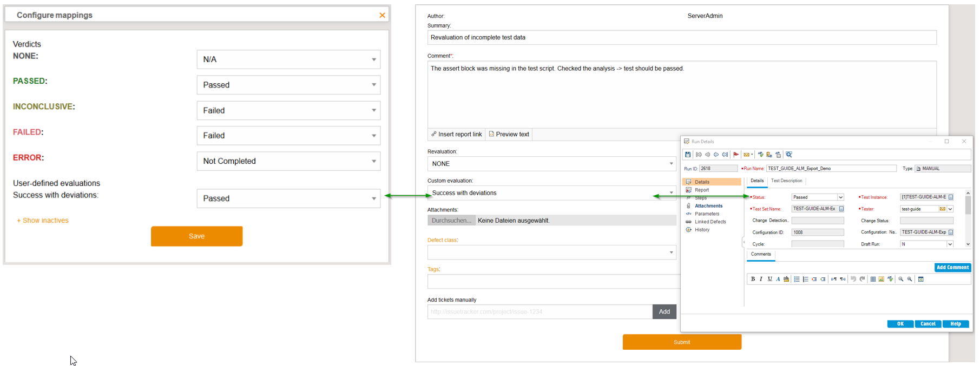Open Attachments in Run Details sidebar
Image resolution: width=980 pixels, height=366 pixels.
[708, 206]
